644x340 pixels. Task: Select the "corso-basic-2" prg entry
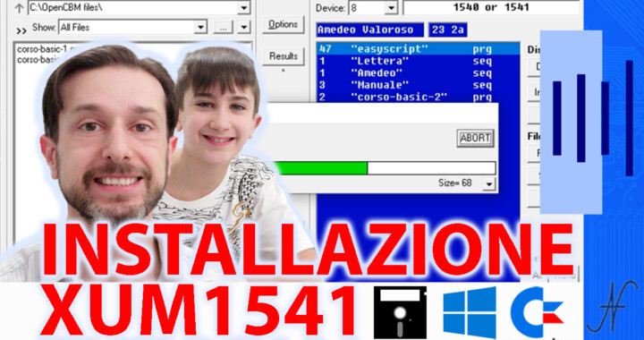point(418,97)
